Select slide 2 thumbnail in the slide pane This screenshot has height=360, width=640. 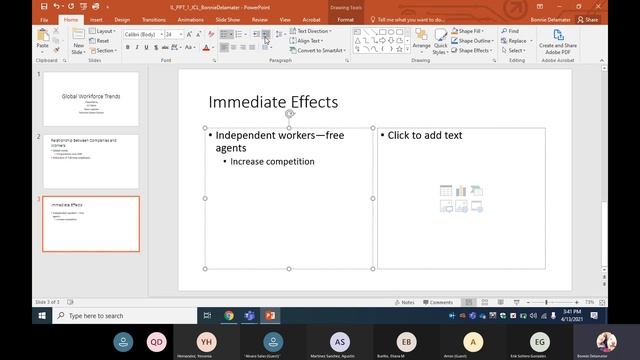point(91,162)
